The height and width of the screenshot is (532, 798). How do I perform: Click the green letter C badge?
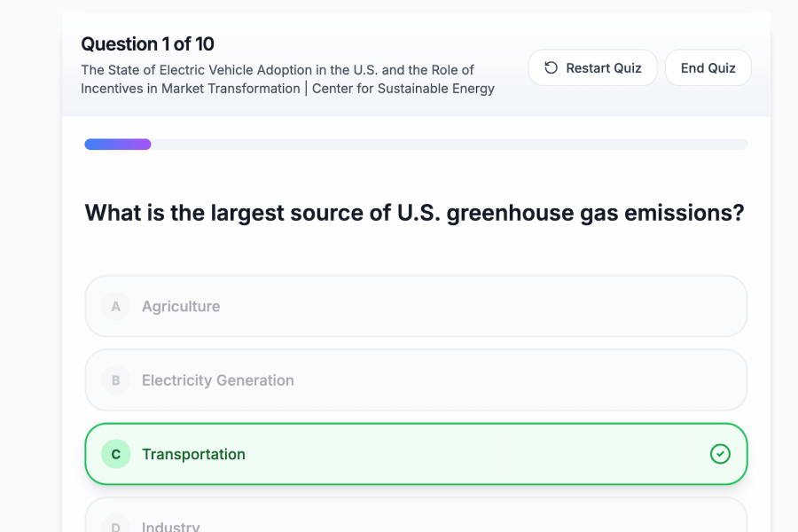[x=115, y=454]
